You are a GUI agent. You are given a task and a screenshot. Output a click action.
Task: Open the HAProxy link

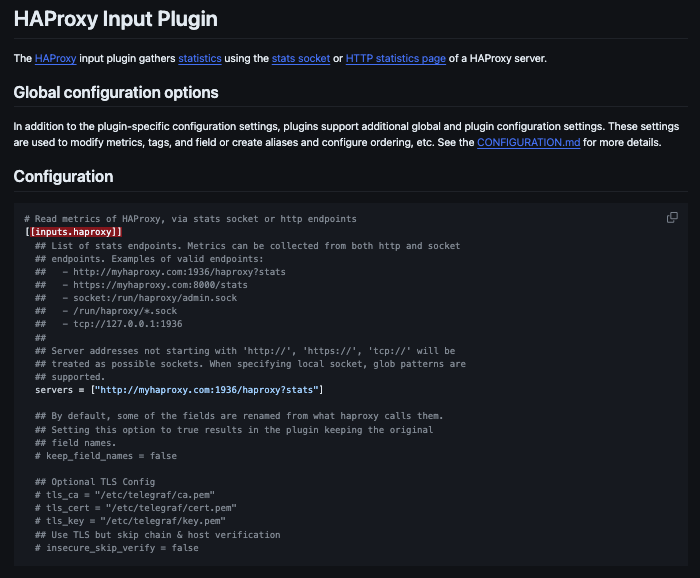point(55,58)
